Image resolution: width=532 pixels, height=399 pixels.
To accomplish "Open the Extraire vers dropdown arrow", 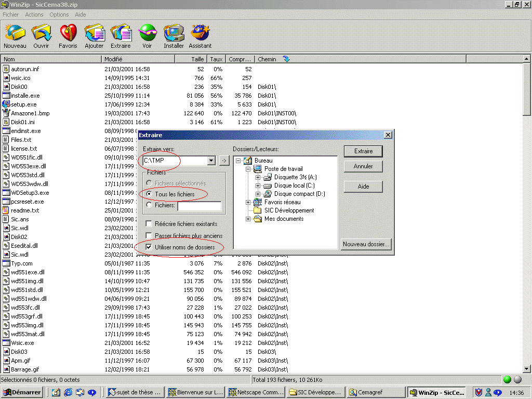I will click(x=211, y=160).
